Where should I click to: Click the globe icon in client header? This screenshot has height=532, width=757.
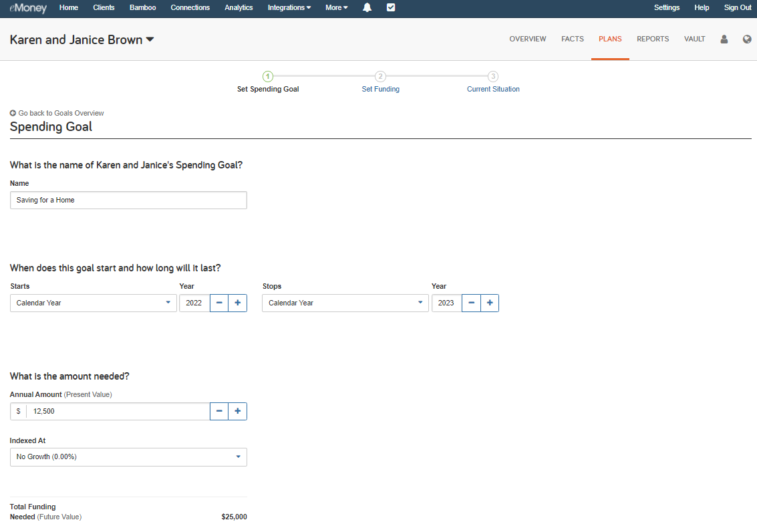tap(747, 39)
